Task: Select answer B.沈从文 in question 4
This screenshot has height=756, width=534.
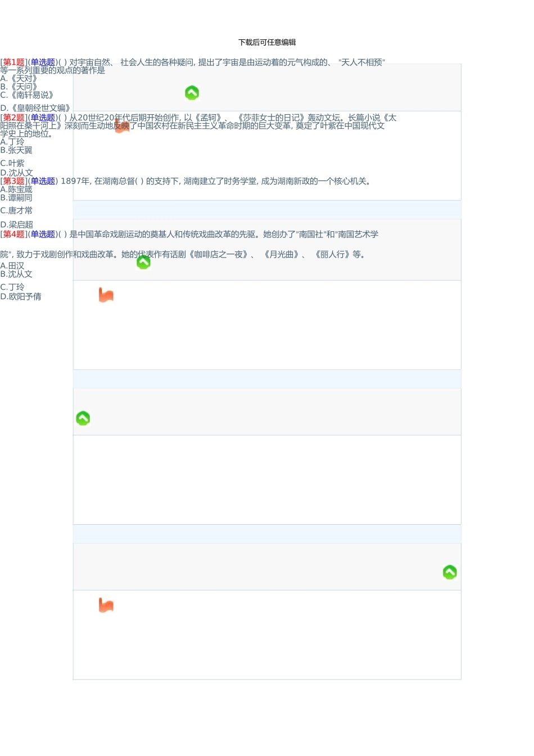Action: pos(16,274)
